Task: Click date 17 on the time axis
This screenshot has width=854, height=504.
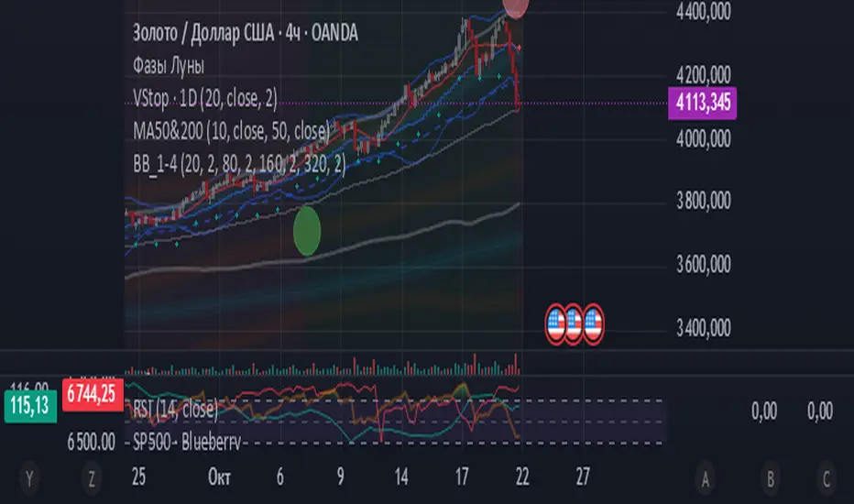Action: point(462,477)
